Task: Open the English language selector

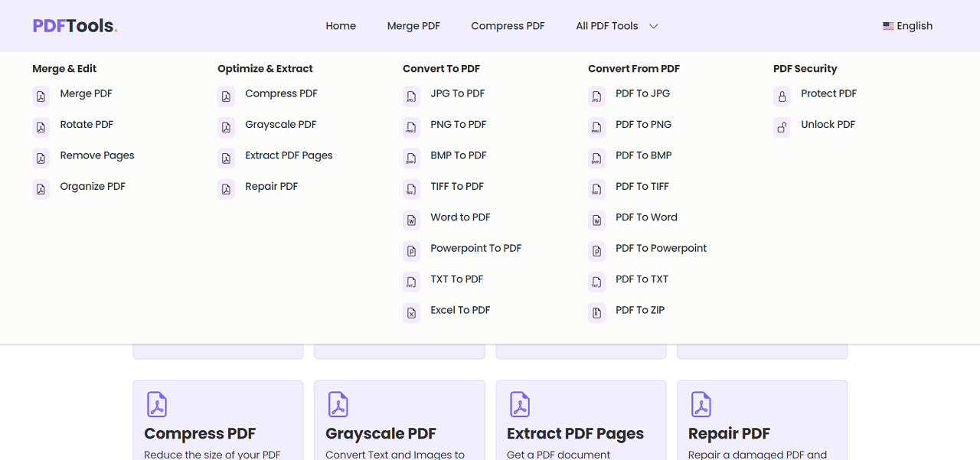Action: (x=908, y=25)
